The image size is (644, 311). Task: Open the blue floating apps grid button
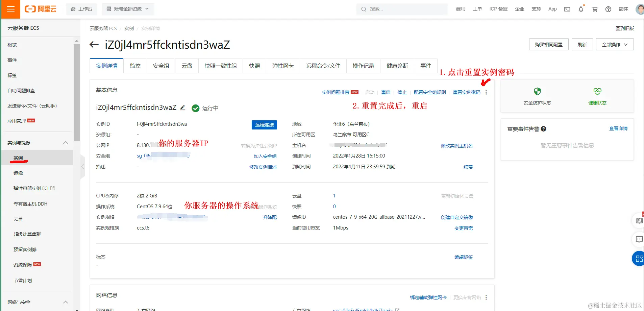pos(639,259)
